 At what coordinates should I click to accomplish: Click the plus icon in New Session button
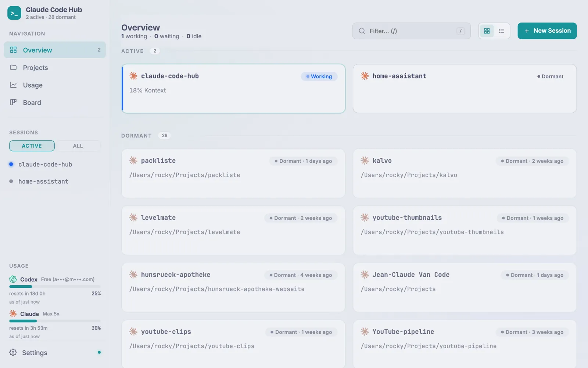pos(527,31)
